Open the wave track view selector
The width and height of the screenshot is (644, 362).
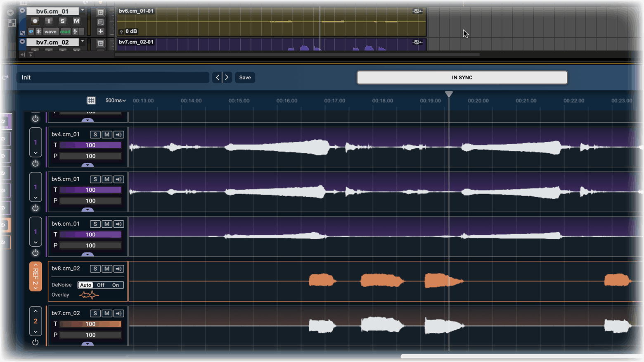(50, 31)
